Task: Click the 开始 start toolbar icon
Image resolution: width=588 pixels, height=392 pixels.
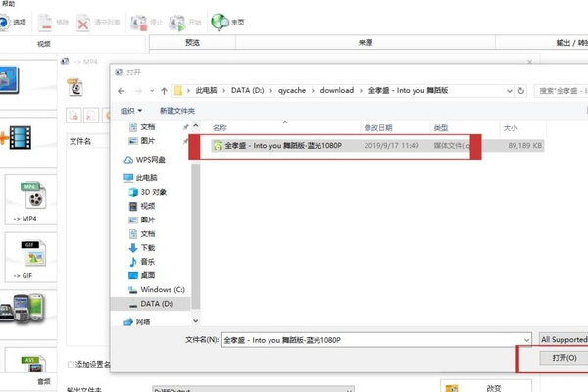Action: coord(177,23)
